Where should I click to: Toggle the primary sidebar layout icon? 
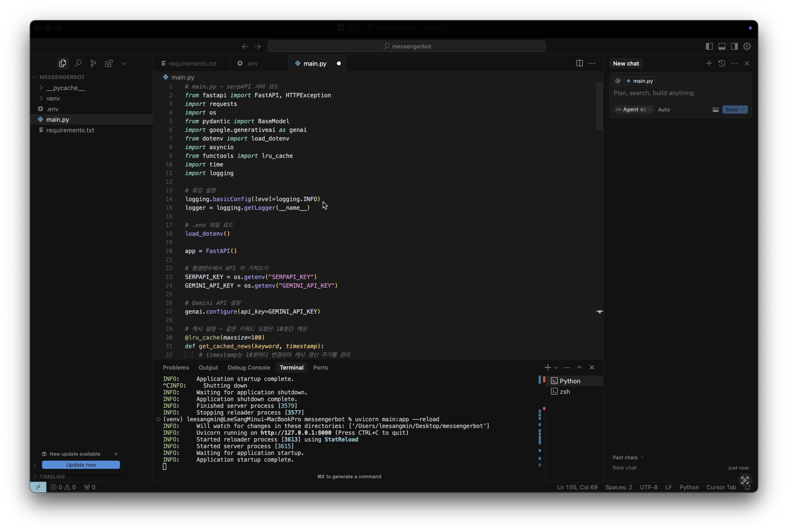(x=709, y=47)
